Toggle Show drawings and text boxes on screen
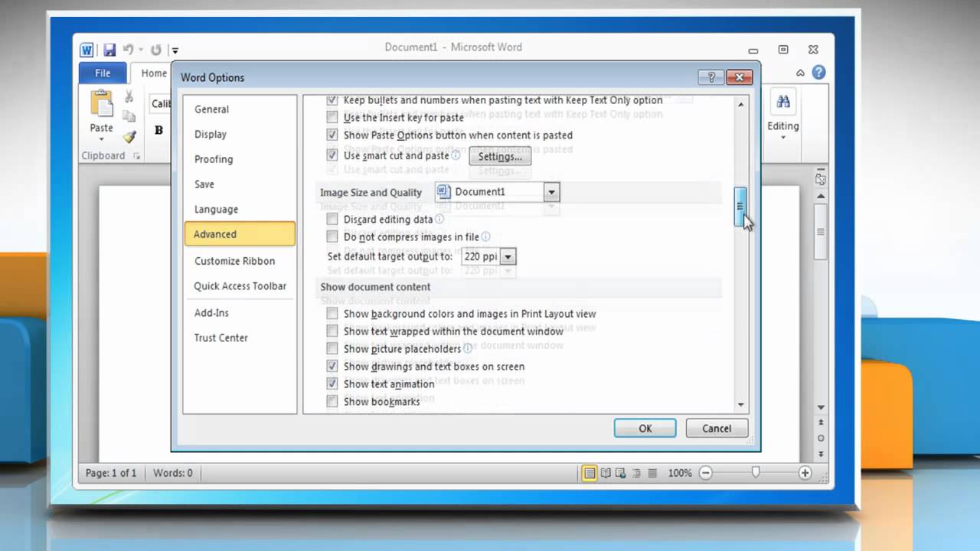Image resolution: width=980 pixels, height=551 pixels. [332, 366]
